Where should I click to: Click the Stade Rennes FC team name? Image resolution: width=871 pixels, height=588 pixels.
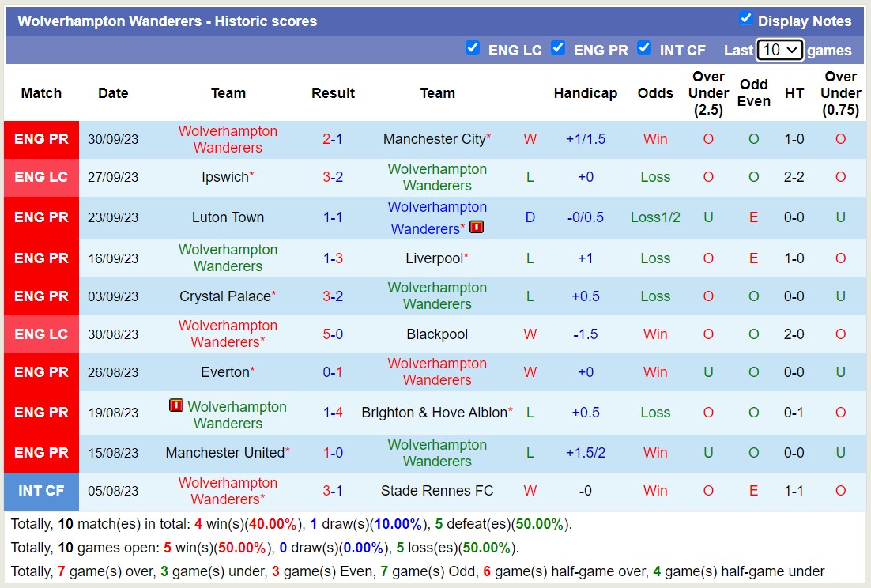(437, 491)
